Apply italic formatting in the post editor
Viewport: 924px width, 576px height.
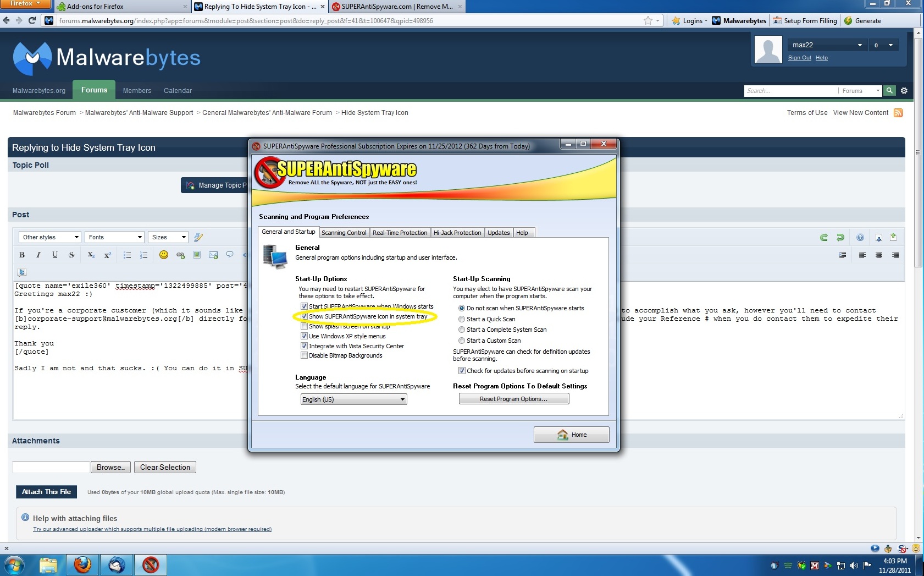(38, 255)
